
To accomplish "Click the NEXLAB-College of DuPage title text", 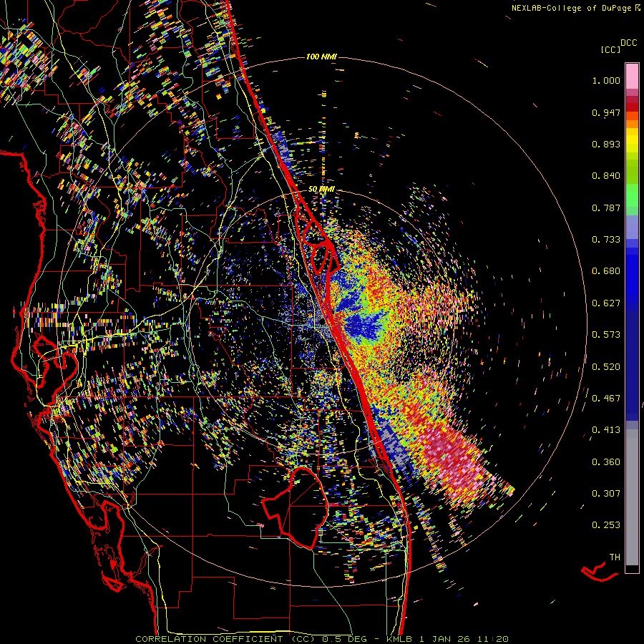I will pyautogui.click(x=576, y=8).
